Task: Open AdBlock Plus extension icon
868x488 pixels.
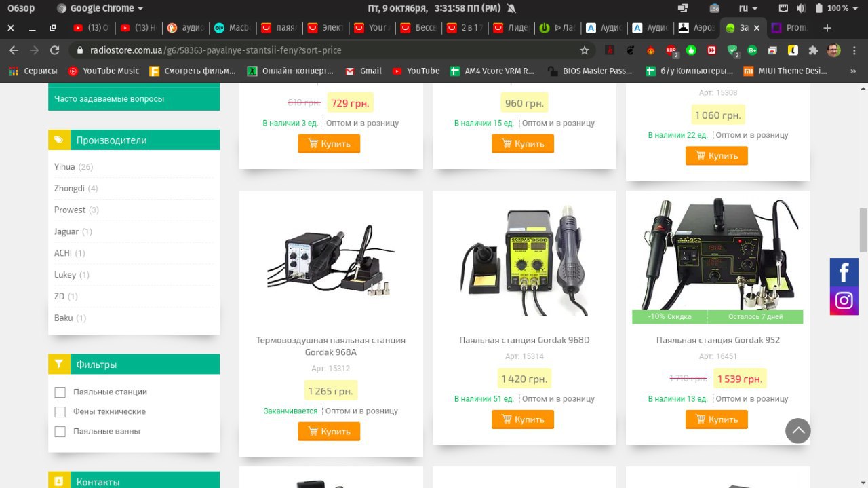Action: [671, 50]
